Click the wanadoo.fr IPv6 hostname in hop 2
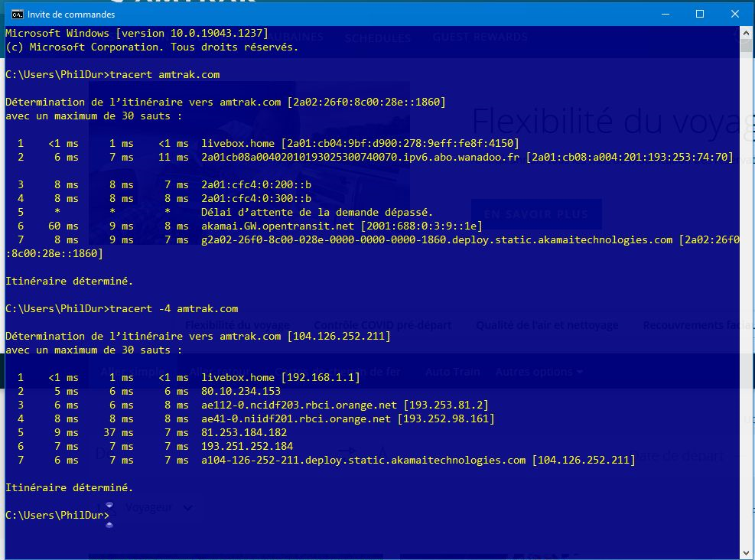Screen dimensions: 755x560 [360, 157]
